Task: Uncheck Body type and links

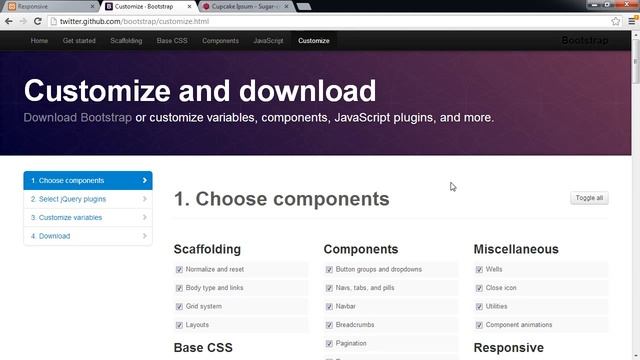Action: pyautogui.click(x=179, y=288)
